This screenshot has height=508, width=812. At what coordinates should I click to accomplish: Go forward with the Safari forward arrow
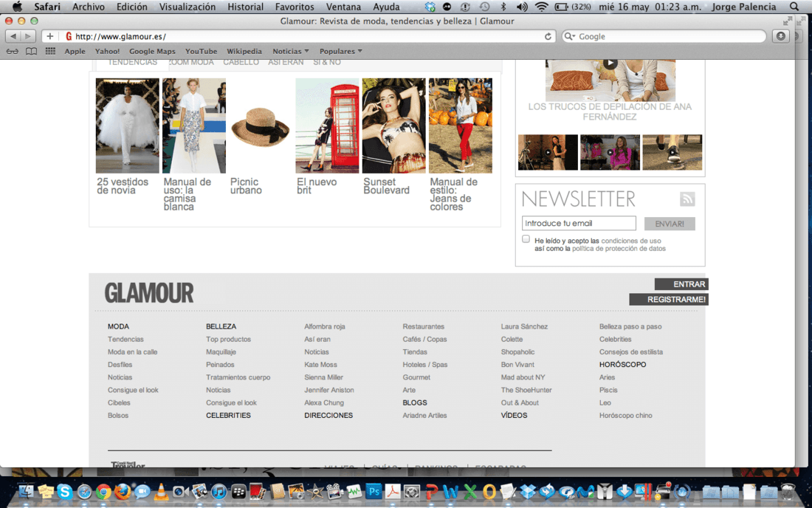(x=28, y=36)
